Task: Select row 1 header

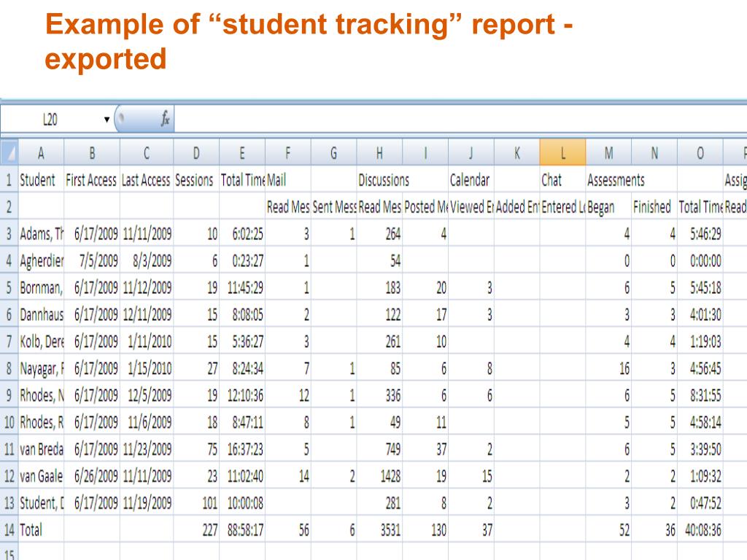Action: click(x=9, y=179)
